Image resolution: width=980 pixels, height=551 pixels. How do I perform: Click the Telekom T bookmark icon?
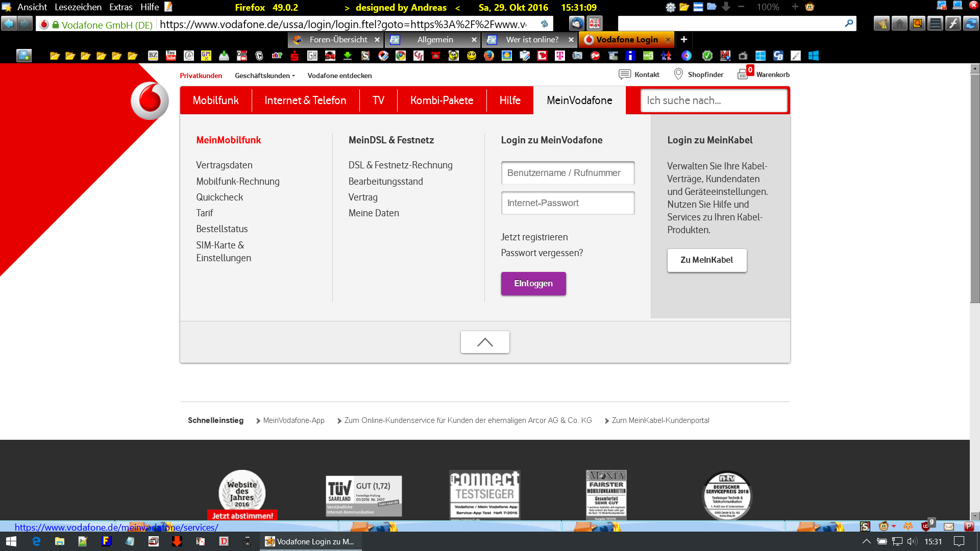pos(560,56)
